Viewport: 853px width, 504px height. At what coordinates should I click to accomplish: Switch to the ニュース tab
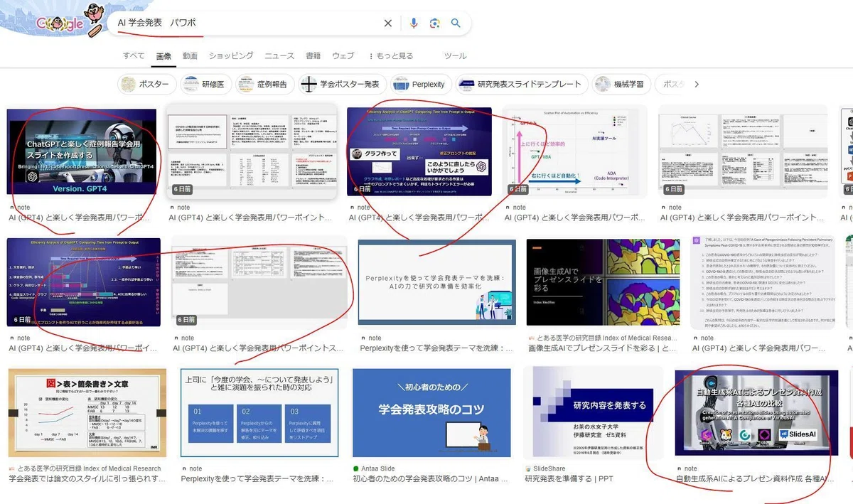coord(279,56)
